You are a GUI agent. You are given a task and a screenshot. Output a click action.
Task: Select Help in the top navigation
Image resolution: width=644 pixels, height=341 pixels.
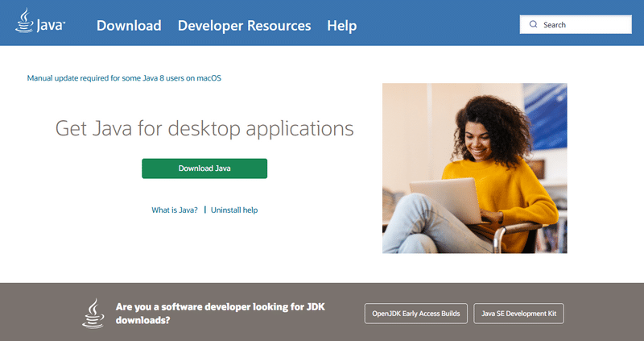(341, 26)
